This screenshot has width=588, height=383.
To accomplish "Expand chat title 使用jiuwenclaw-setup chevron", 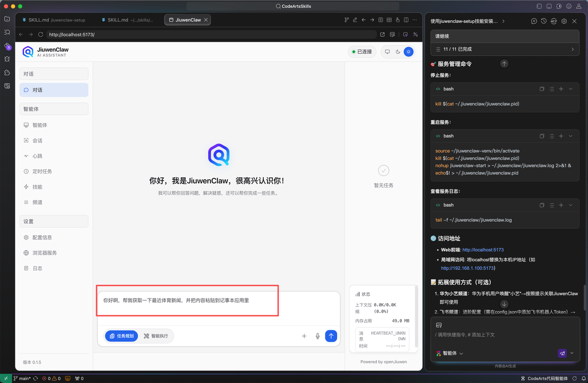I will [x=503, y=21].
